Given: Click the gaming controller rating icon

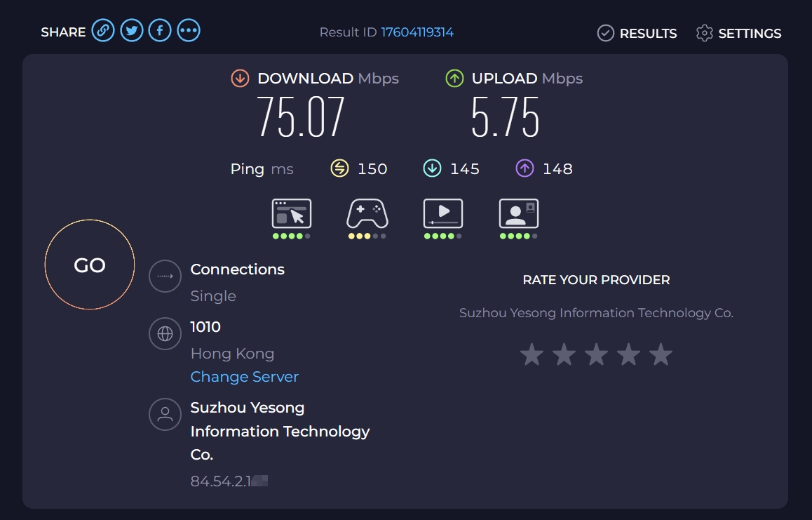Looking at the screenshot, I should coord(367,213).
